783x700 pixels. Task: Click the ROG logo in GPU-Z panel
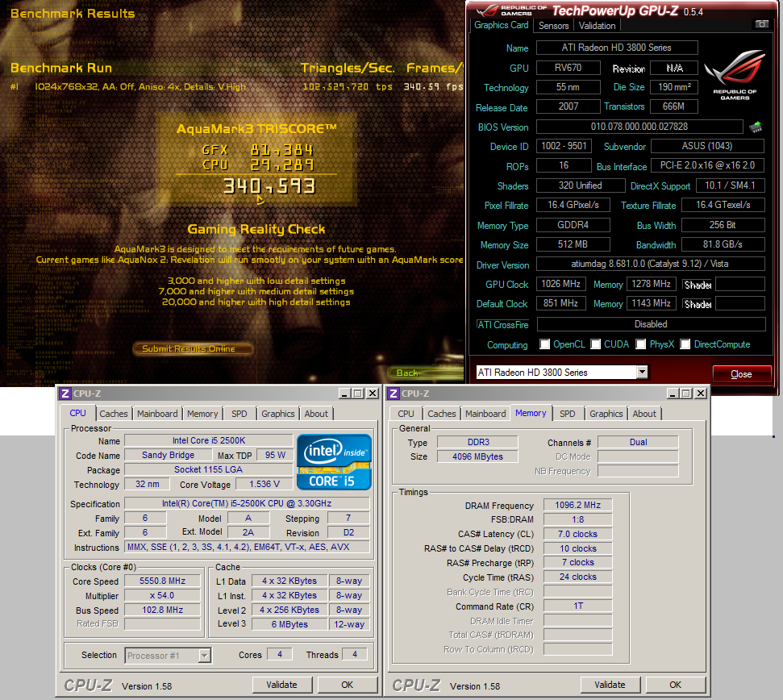(x=735, y=74)
